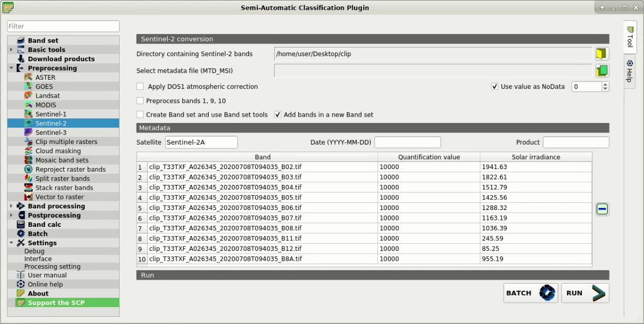The width and height of the screenshot is (644, 324).
Task: Click the BATCH button
Action: [530, 293]
